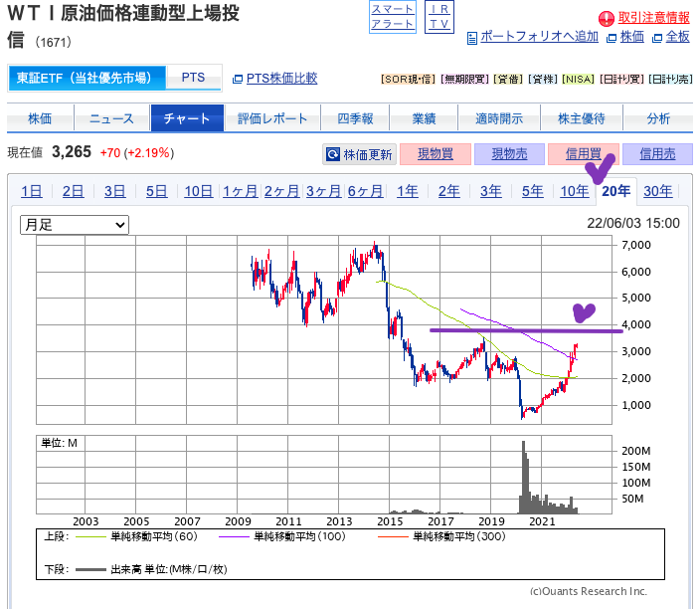The width and height of the screenshot is (700, 609).
Task: Open the 評価レポート tab
Action: click(x=272, y=118)
